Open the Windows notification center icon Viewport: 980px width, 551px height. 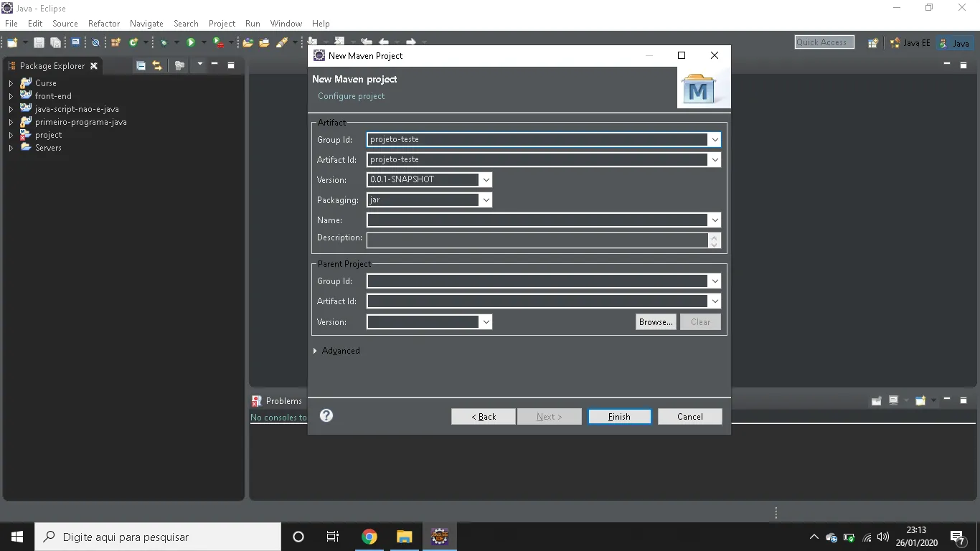[957, 537]
